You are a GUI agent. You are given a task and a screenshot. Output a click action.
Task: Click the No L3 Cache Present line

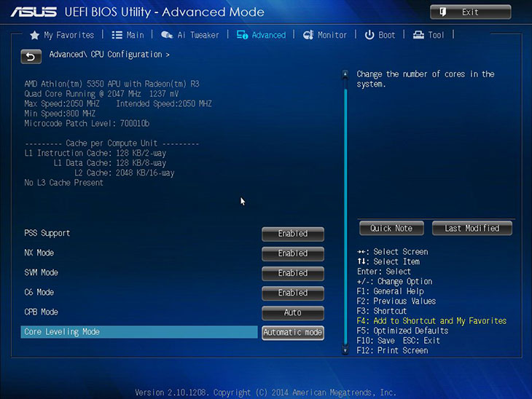point(63,183)
